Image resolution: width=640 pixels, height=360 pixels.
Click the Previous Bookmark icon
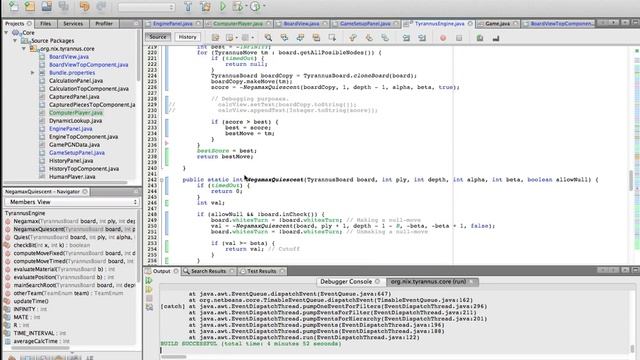coord(353,38)
